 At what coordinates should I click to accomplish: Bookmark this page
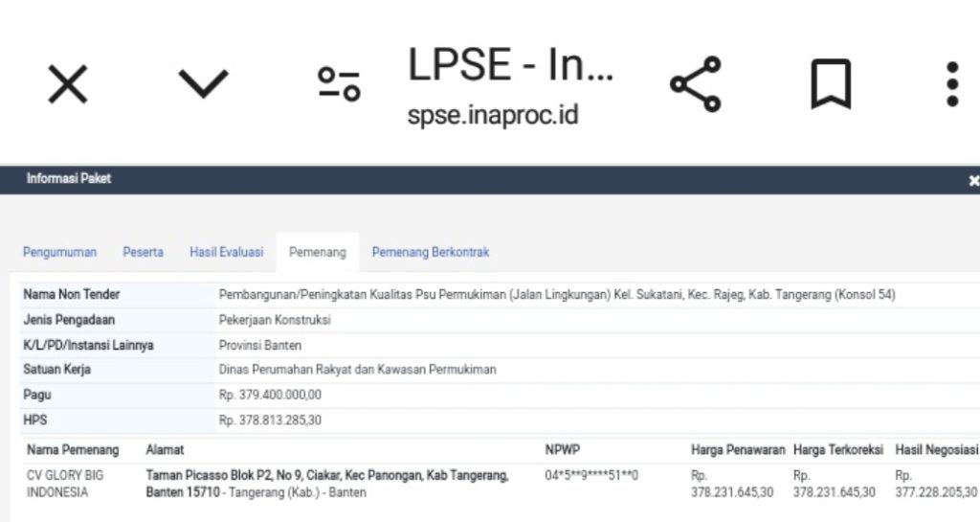click(831, 85)
